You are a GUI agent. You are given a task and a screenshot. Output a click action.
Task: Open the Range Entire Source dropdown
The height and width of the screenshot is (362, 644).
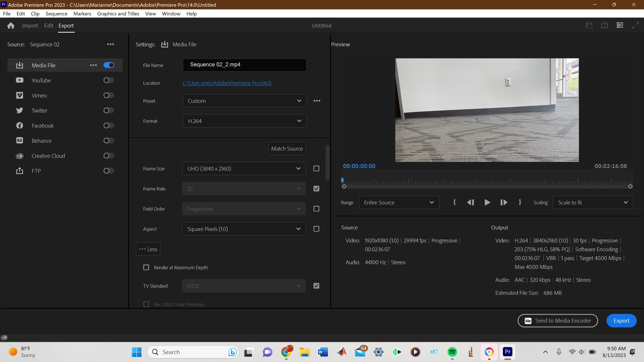click(x=398, y=202)
